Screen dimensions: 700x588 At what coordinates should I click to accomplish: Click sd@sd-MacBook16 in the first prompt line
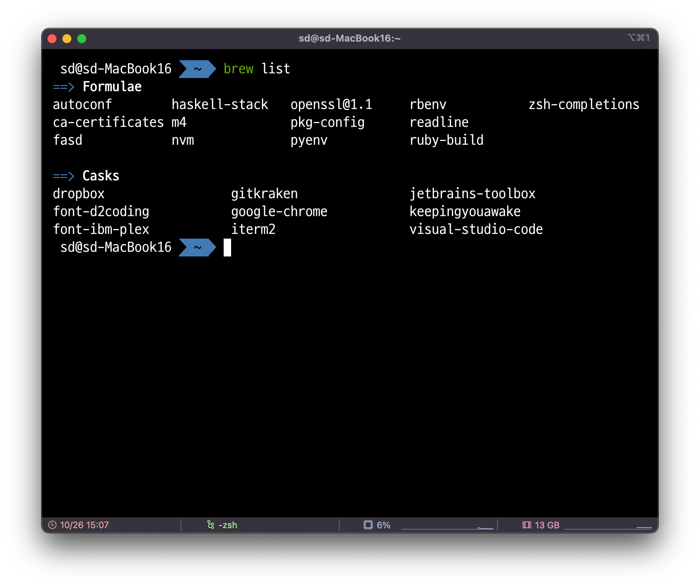point(116,69)
